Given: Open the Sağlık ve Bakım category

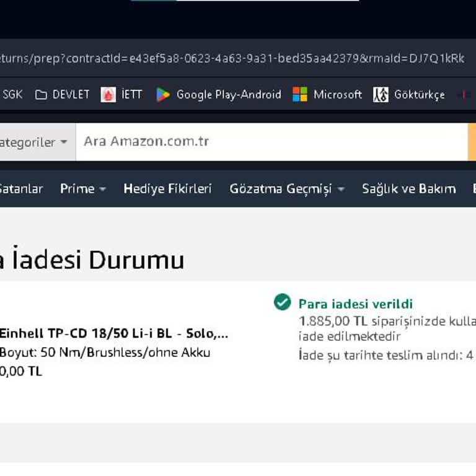Looking at the screenshot, I should (409, 189).
